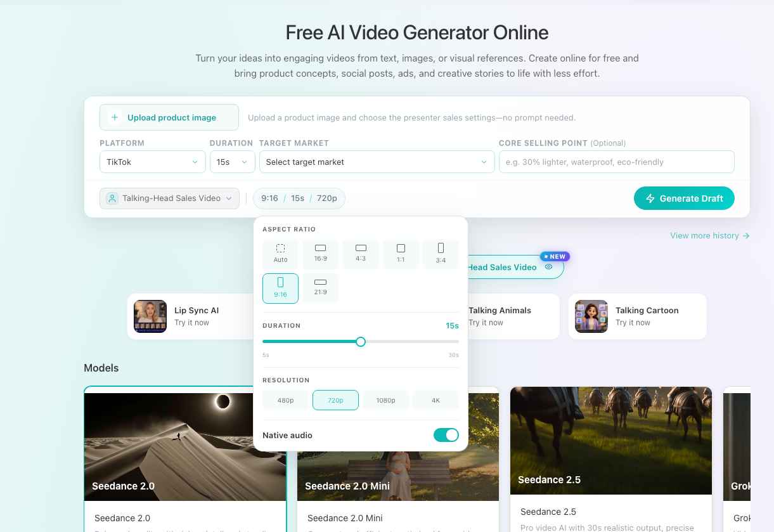Click the Talking Cartoon avatar thumbnail

591,316
